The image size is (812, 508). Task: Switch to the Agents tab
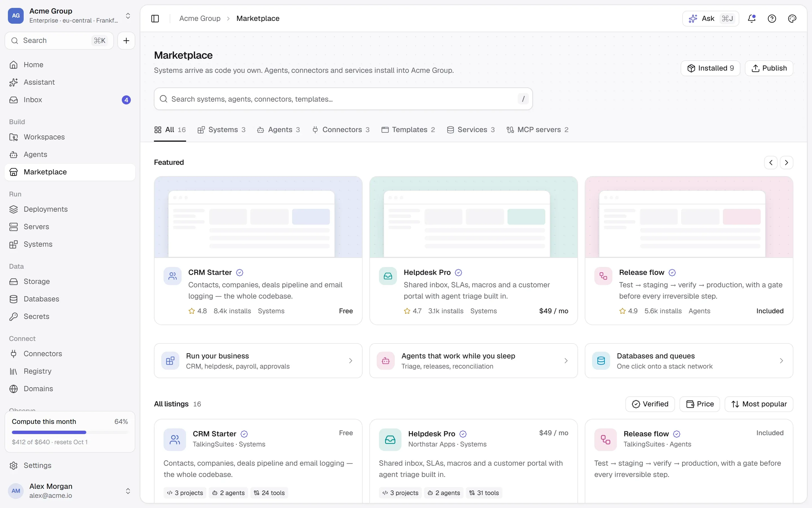click(x=279, y=130)
